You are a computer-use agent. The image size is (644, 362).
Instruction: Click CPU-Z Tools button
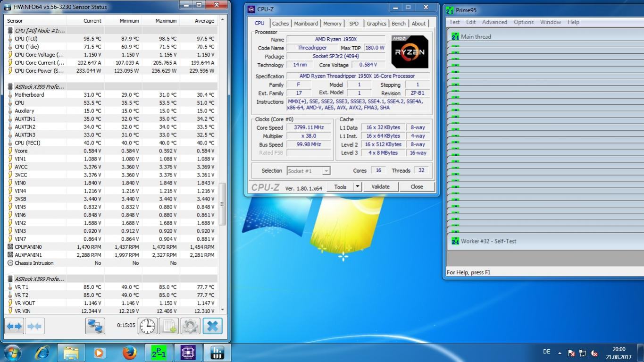pyautogui.click(x=340, y=186)
